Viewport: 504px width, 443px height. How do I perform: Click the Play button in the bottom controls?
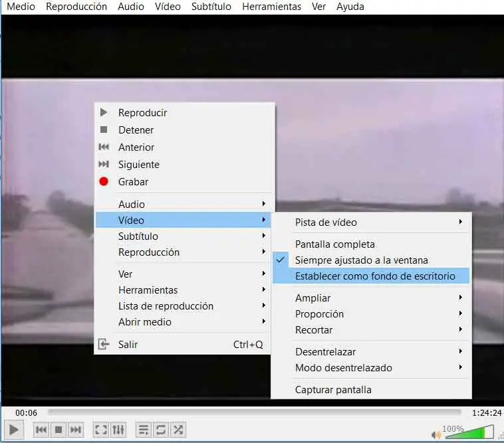(x=14, y=430)
